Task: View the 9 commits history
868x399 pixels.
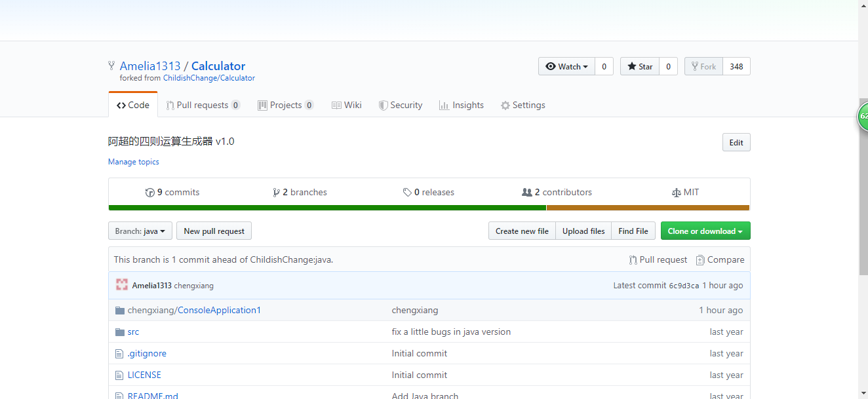Action: [172, 192]
